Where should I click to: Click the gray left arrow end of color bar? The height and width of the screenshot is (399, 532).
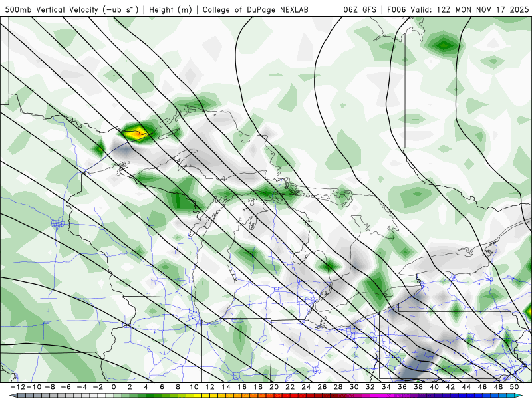tap(13, 396)
